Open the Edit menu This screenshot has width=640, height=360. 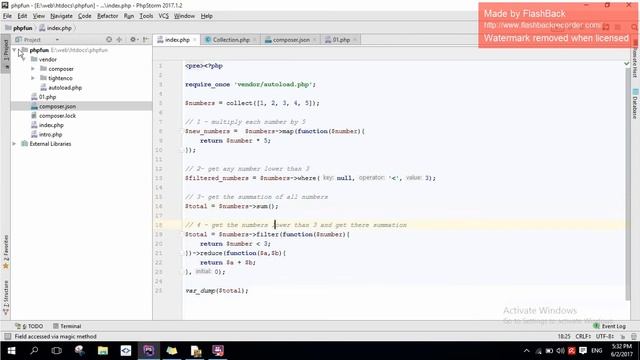pyautogui.click(x=22, y=16)
